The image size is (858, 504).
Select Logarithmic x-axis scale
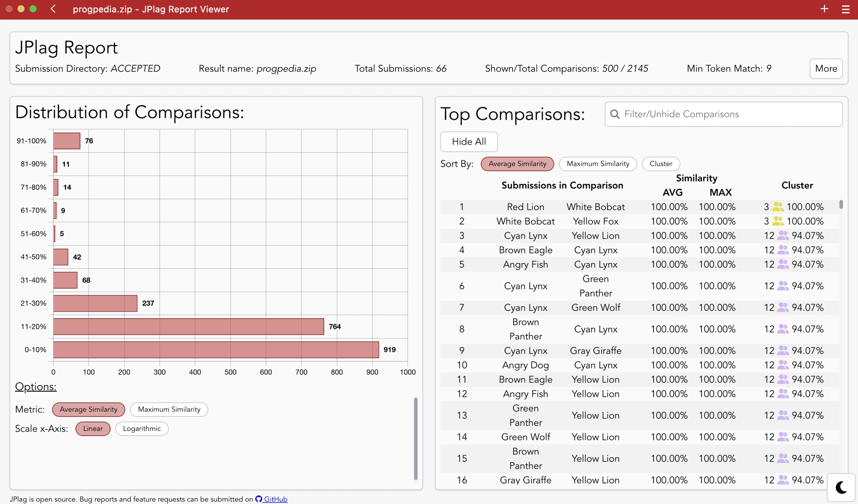(142, 428)
